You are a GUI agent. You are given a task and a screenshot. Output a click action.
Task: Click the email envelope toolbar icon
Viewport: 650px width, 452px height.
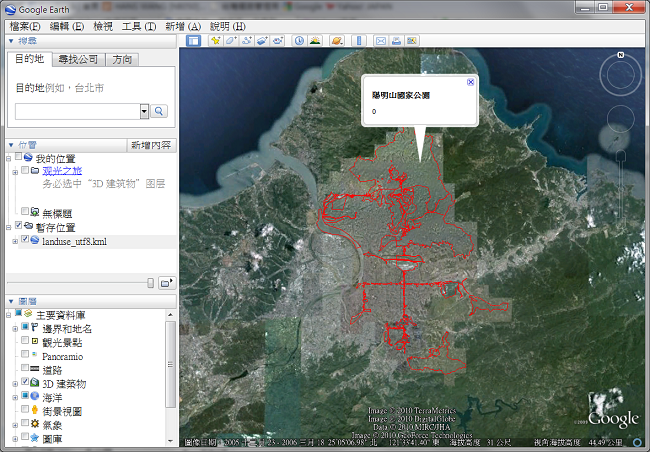[380, 41]
